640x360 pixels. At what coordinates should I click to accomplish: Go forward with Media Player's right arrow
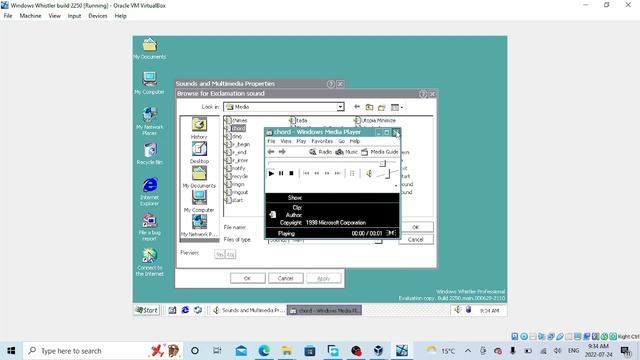tap(282, 152)
